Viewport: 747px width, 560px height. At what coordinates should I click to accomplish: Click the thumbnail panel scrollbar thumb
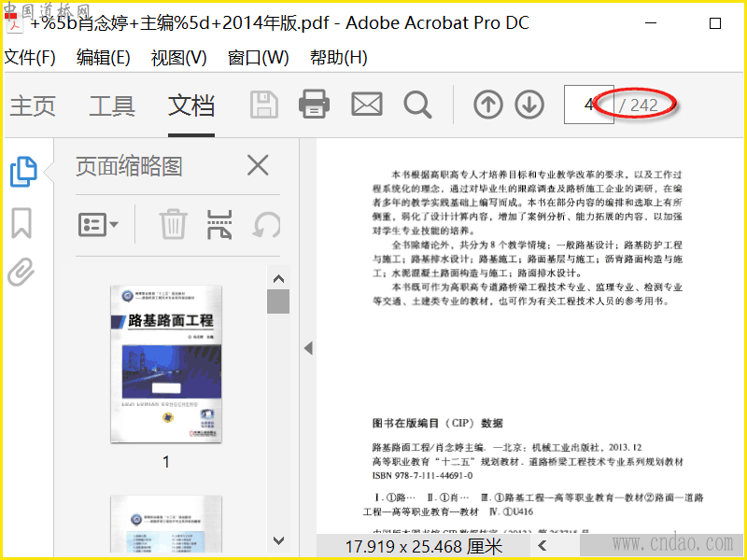278,301
